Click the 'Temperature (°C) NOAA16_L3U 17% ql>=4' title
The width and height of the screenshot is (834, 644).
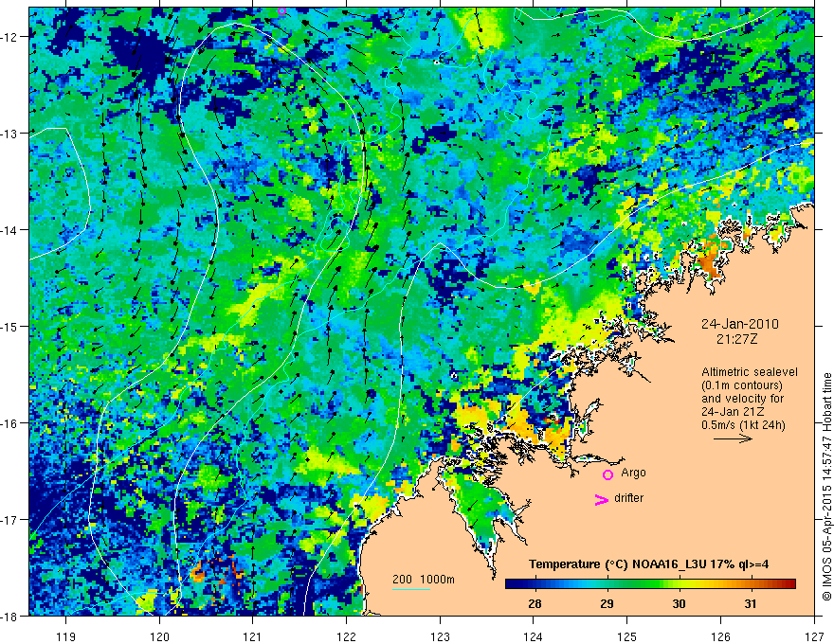pyautogui.click(x=648, y=564)
